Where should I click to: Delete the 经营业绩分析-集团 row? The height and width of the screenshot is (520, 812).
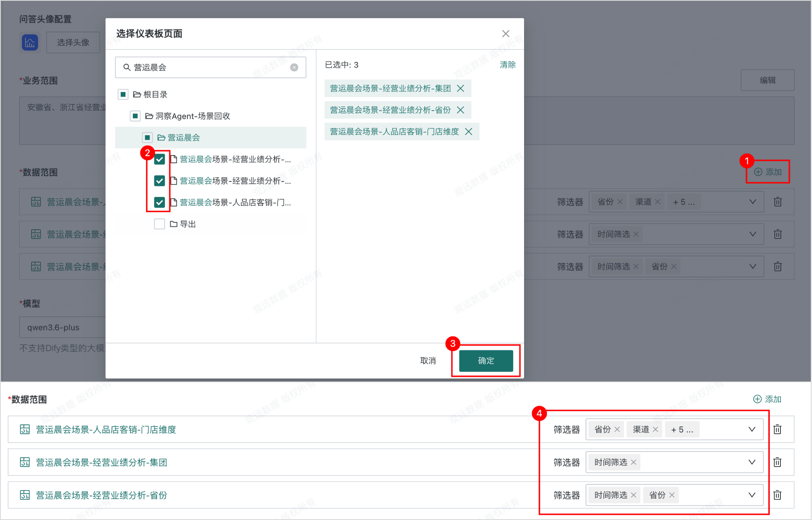(777, 462)
